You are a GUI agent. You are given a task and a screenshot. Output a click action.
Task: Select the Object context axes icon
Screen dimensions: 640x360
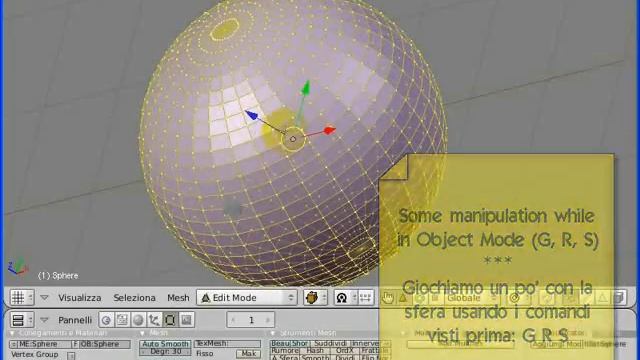(154, 320)
